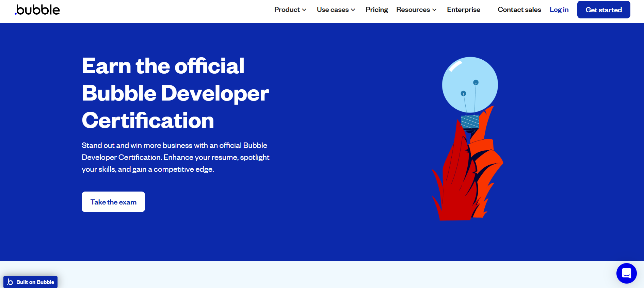
Task: Open the Enterprise page link
Action: click(464, 10)
